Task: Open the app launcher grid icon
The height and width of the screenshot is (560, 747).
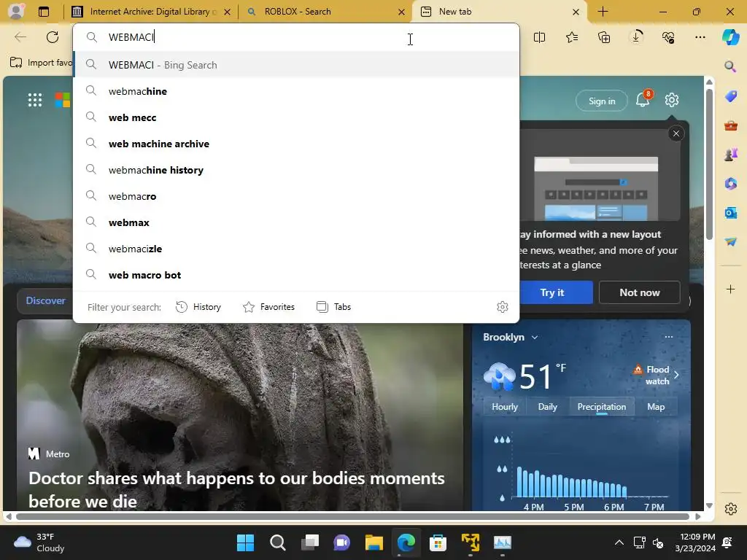Action: (35, 100)
